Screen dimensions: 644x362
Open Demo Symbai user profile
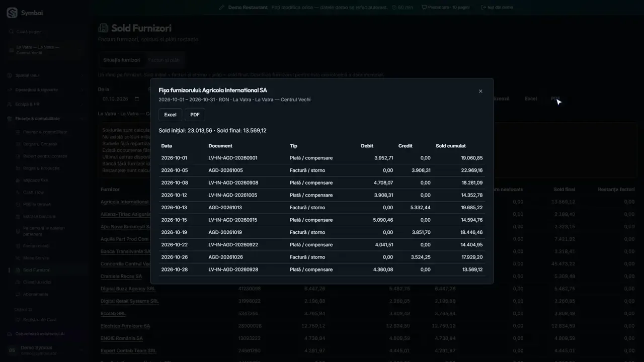(44, 350)
